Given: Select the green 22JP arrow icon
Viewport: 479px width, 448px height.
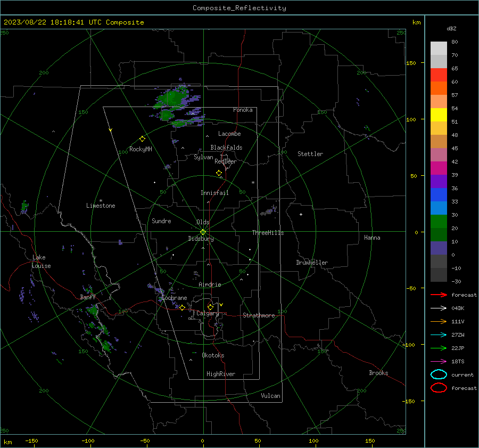Looking at the screenshot, I should [x=439, y=348].
